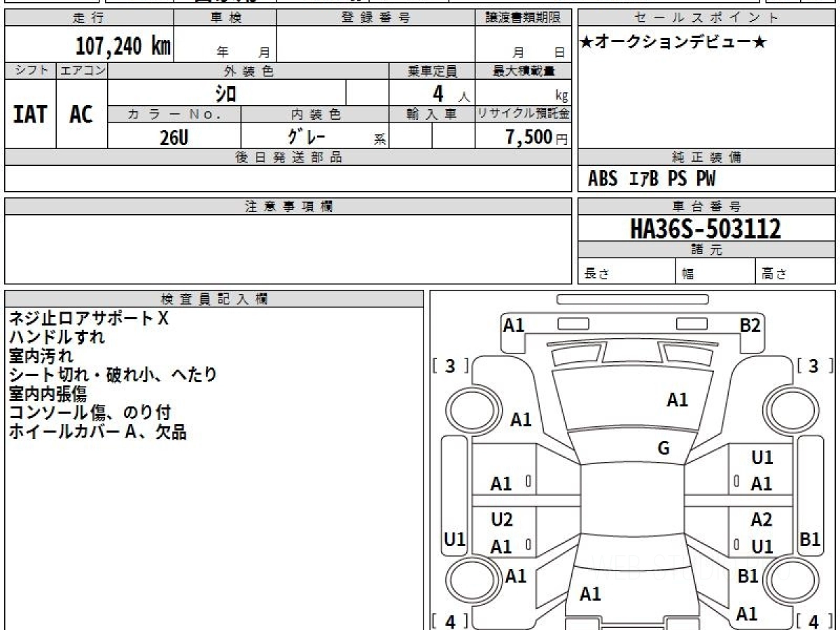Select the exterior color value シロ
The width and height of the screenshot is (840, 630).
(x=225, y=92)
